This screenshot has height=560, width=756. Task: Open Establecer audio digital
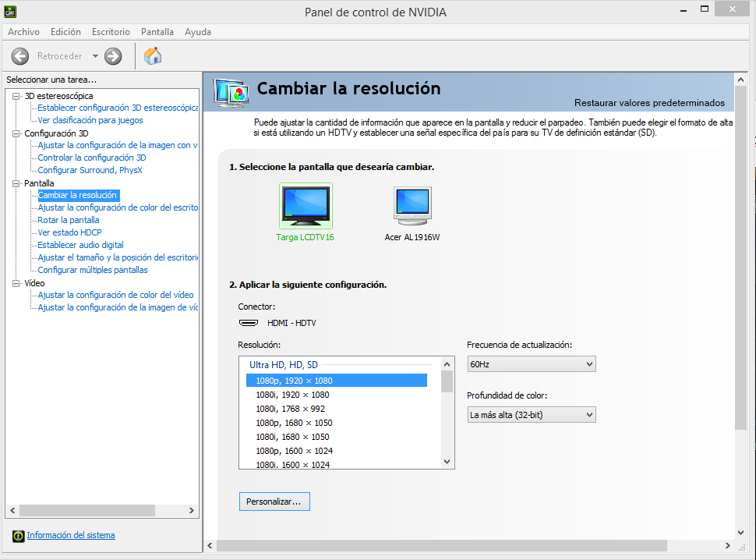pos(80,246)
